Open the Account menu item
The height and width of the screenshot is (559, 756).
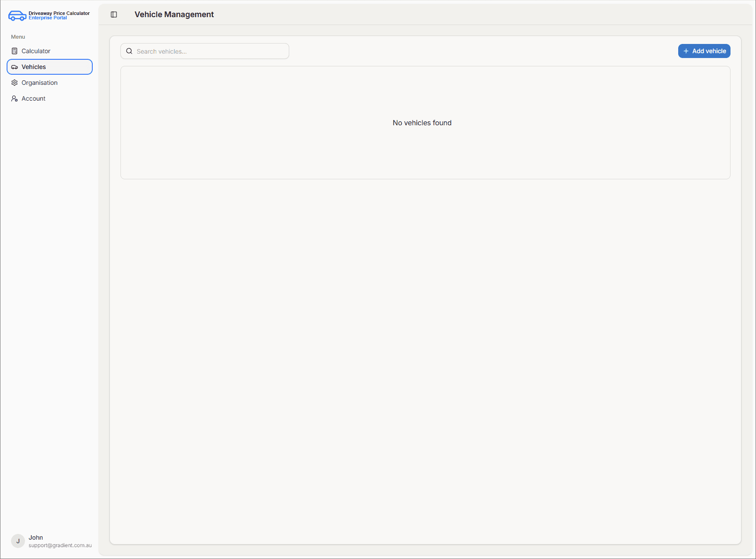(x=33, y=98)
